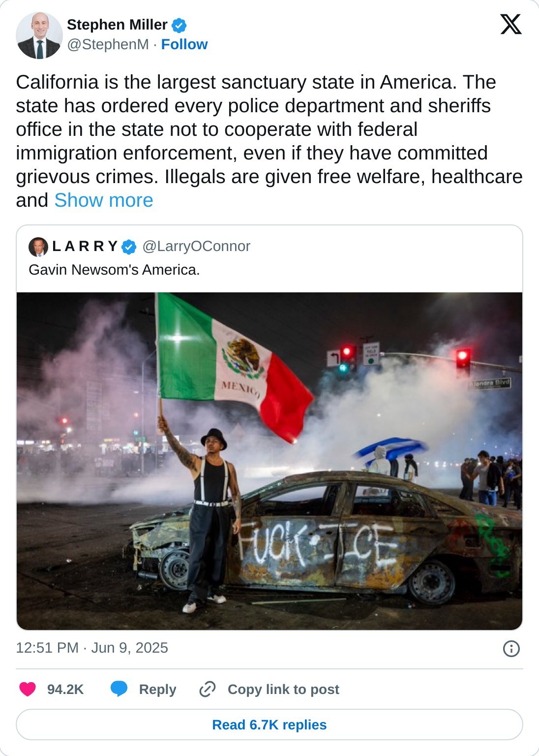Image resolution: width=539 pixels, height=756 pixels.
Task: Open the 12:51 PM Jun 9, 2025 timestamp
Action: coord(92,648)
